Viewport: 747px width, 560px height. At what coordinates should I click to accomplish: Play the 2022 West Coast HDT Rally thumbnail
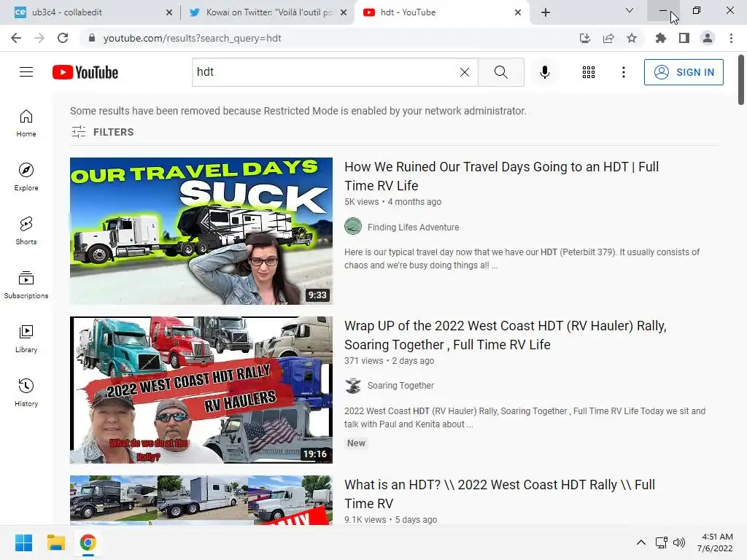coord(201,390)
